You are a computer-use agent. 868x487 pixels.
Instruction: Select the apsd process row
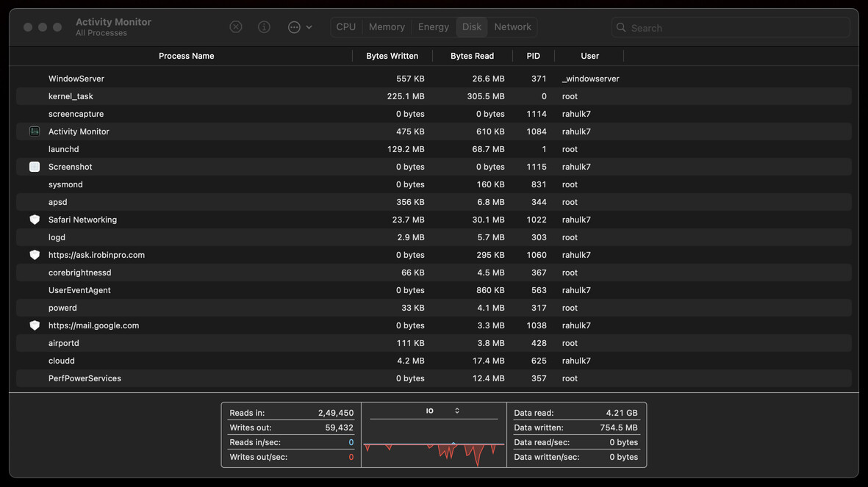pyautogui.click(x=434, y=202)
